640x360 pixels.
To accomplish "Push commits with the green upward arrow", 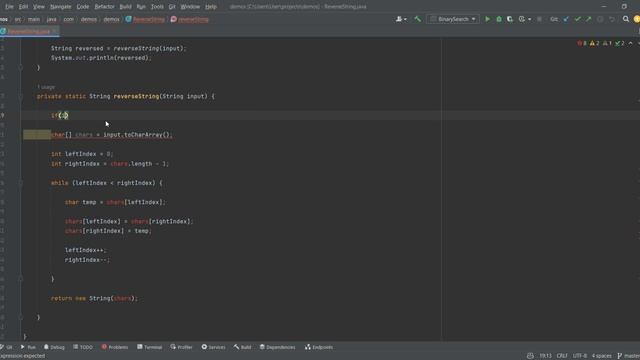I will coord(589,19).
